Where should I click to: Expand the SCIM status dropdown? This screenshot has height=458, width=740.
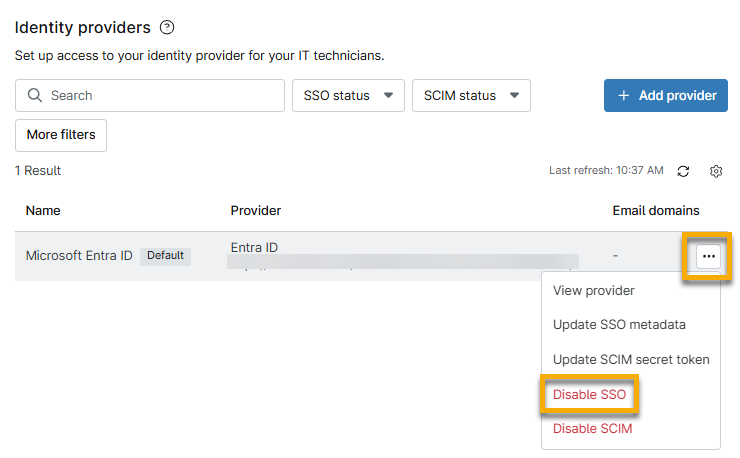coord(471,95)
